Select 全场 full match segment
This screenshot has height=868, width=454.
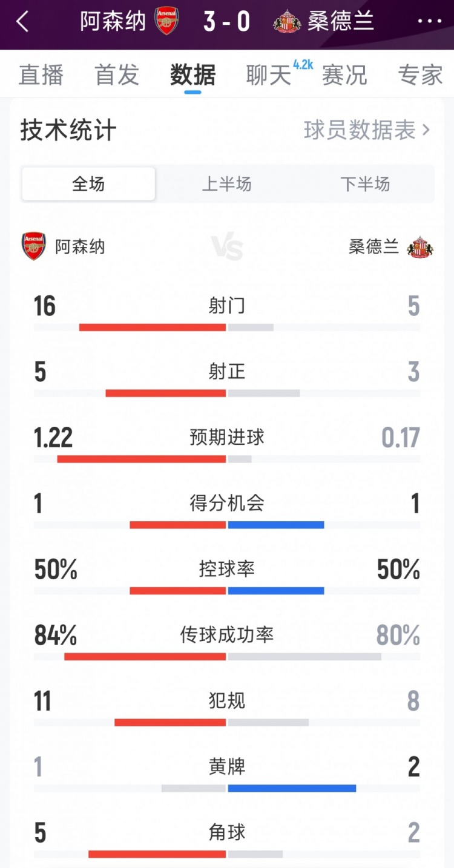pyautogui.click(x=88, y=184)
